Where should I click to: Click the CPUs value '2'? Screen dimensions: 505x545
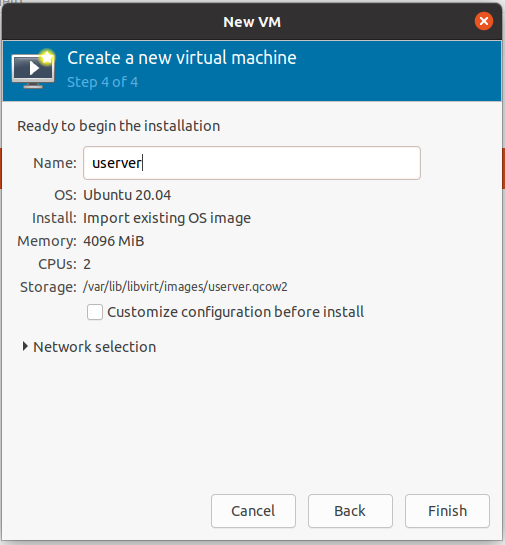point(87,264)
